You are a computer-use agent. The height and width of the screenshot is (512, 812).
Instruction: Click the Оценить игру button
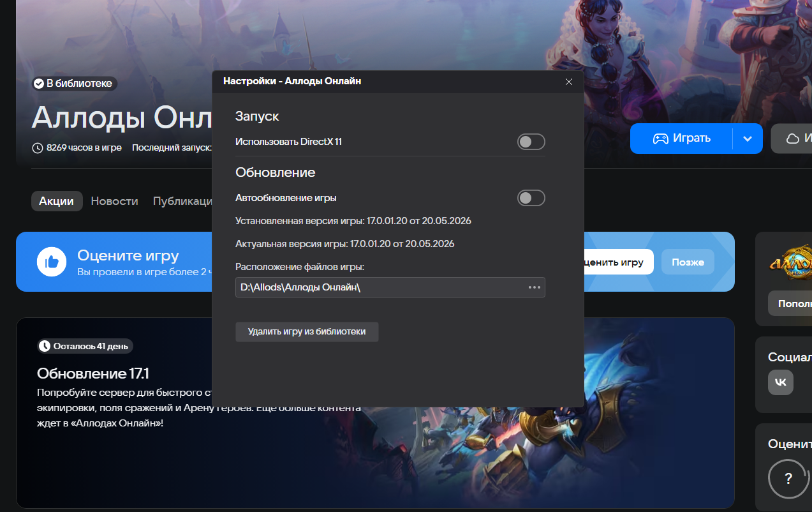point(617,262)
